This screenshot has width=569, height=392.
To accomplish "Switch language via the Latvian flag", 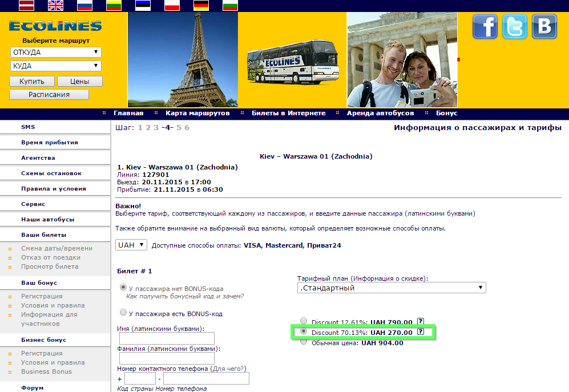I will (x=26, y=6).
